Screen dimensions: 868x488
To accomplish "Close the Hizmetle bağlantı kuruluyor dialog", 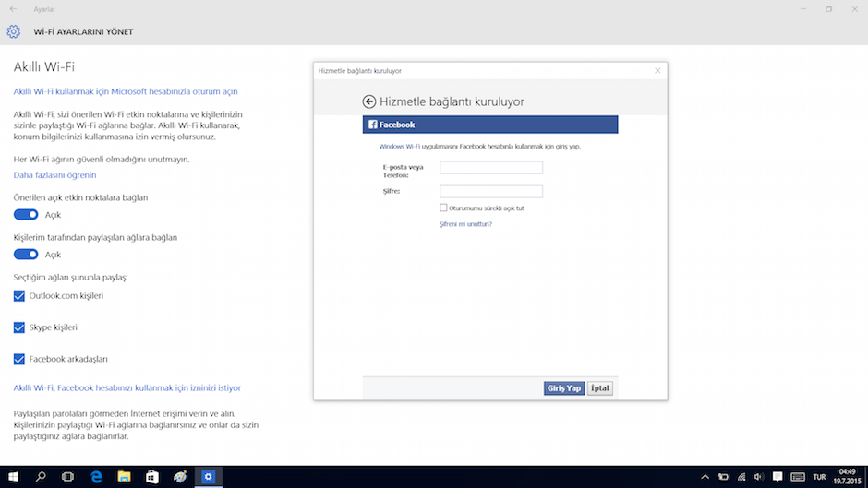I will pyautogui.click(x=657, y=70).
